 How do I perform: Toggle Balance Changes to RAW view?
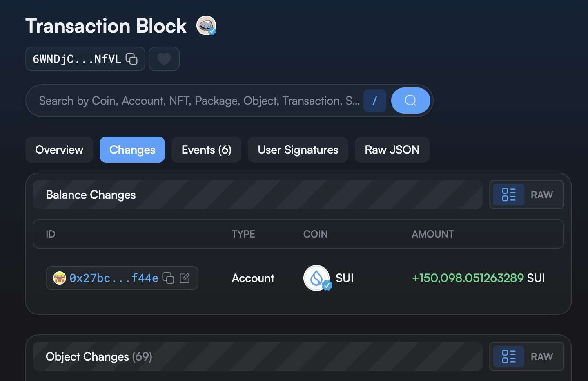coord(542,195)
